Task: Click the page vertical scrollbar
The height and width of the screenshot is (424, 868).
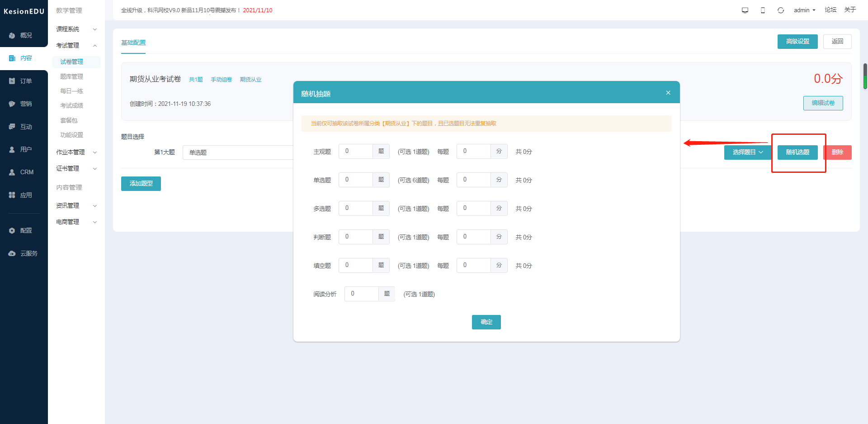Action: click(x=865, y=76)
